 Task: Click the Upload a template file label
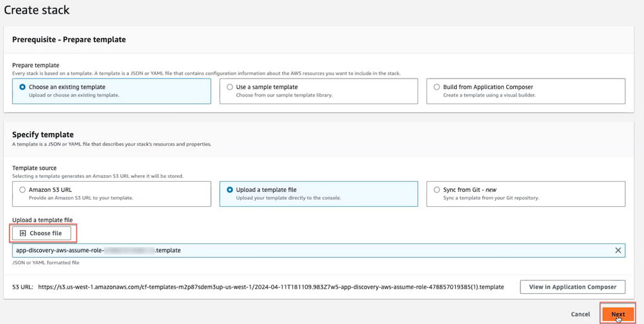point(43,220)
